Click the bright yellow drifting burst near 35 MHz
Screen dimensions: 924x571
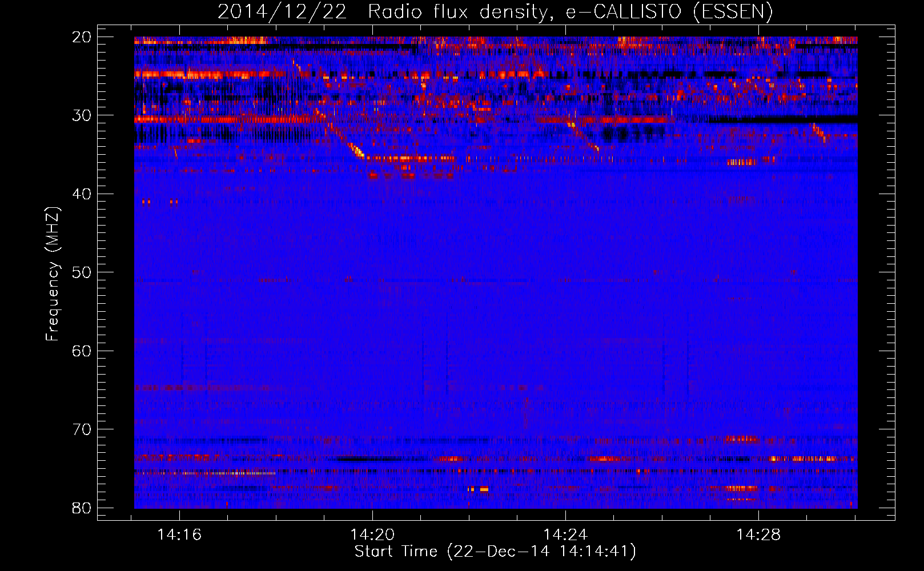point(356,151)
